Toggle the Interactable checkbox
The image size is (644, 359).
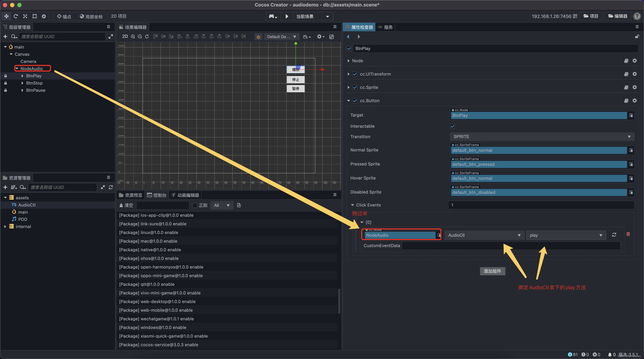point(452,126)
